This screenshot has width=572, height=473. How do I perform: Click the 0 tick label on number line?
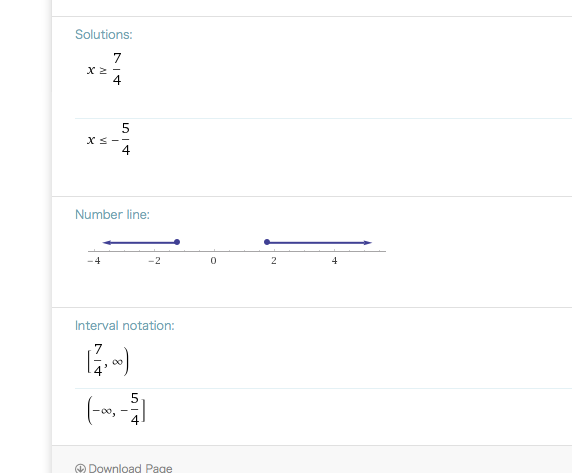[x=214, y=261]
